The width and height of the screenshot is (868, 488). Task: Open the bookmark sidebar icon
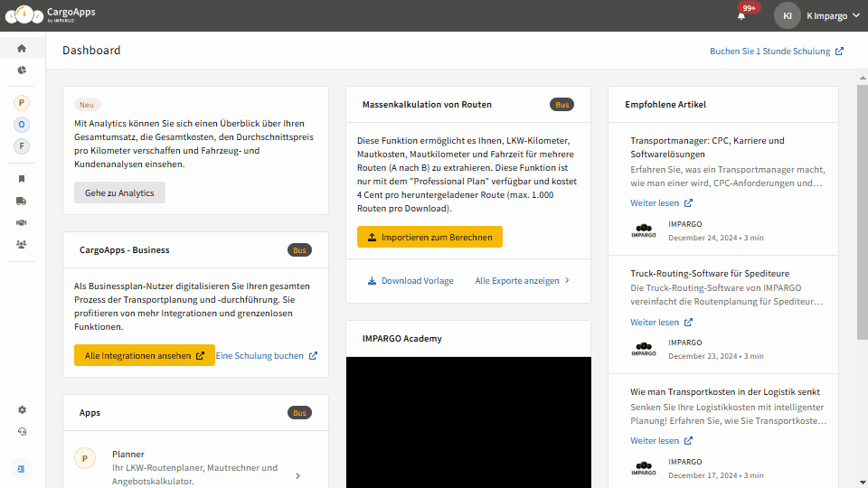pos(22,179)
